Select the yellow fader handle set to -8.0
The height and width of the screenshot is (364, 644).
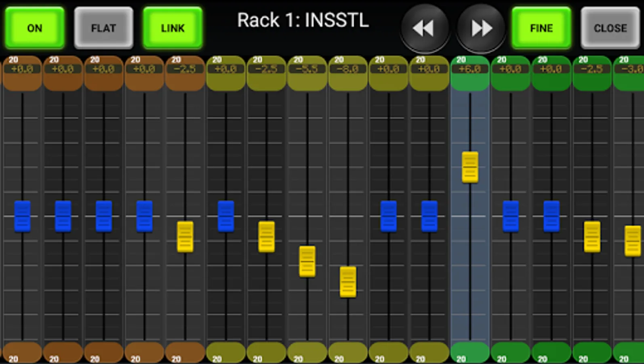(348, 282)
